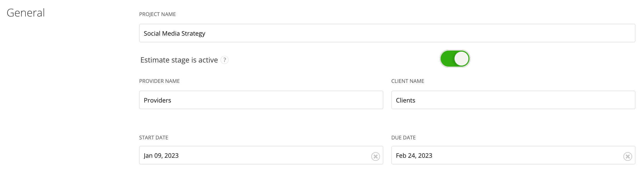Click the PROJECT NAME label
The width and height of the screenshot is (644, 174).
point(157,14)
